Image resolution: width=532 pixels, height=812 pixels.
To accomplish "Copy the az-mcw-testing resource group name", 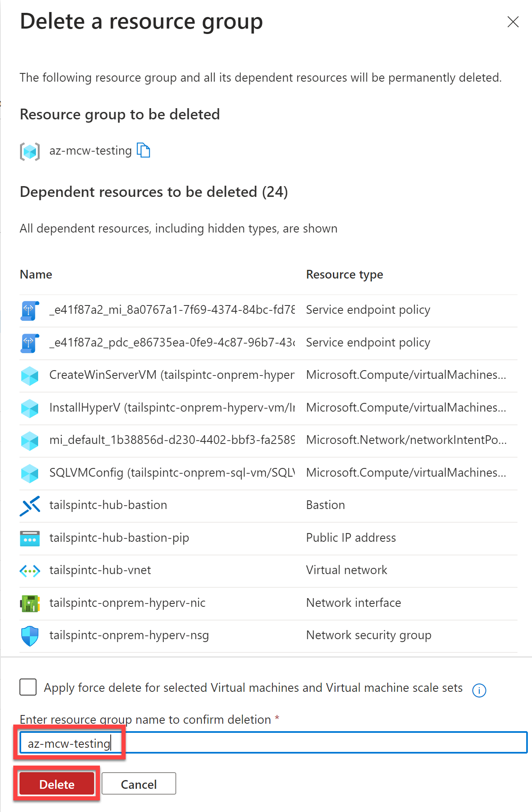I will 143,150.
